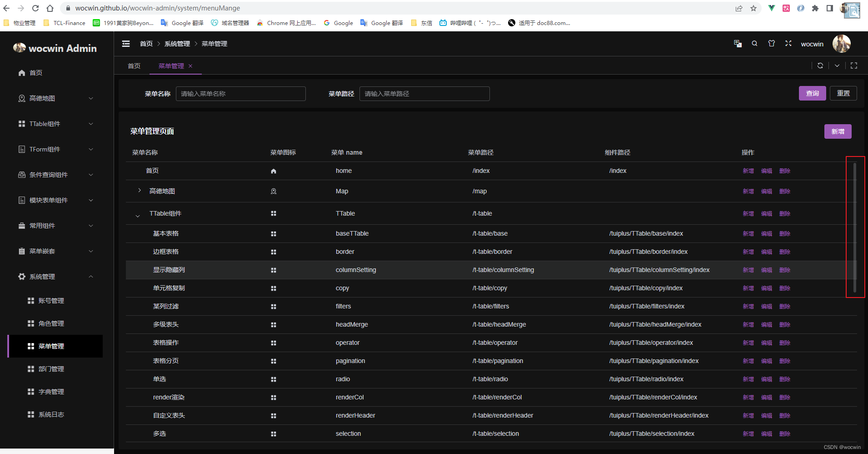Click the browser share page icon
The height and width of the screenshot is (454, 868).
[739, 8]
